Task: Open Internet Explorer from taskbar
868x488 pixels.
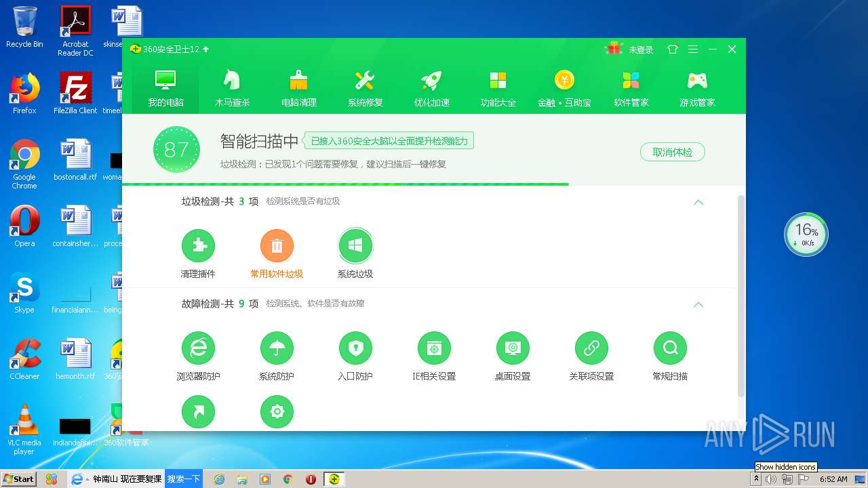Action: 219,479
